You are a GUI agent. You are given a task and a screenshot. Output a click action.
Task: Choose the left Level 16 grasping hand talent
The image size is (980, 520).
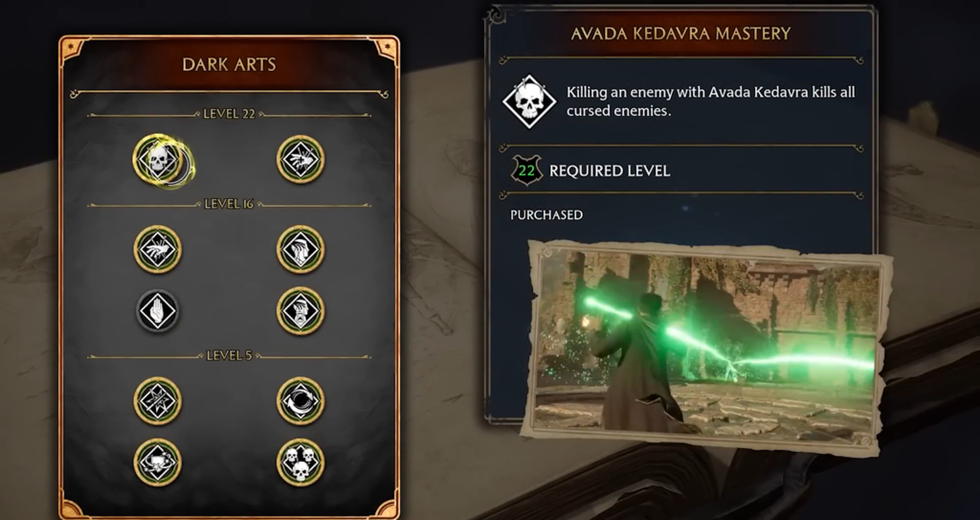(158, 250)
